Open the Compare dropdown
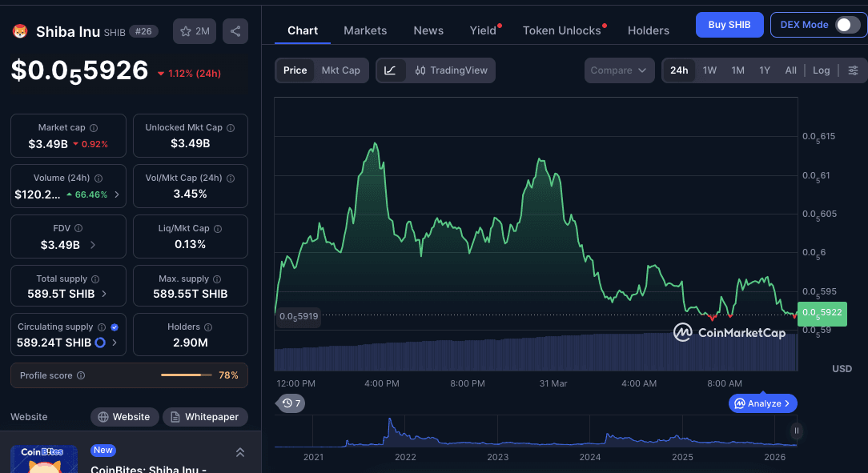 pos(619,70)
